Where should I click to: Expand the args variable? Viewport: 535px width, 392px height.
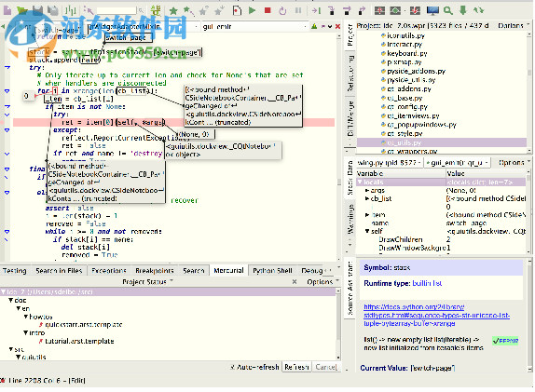(x=367, y=190)
